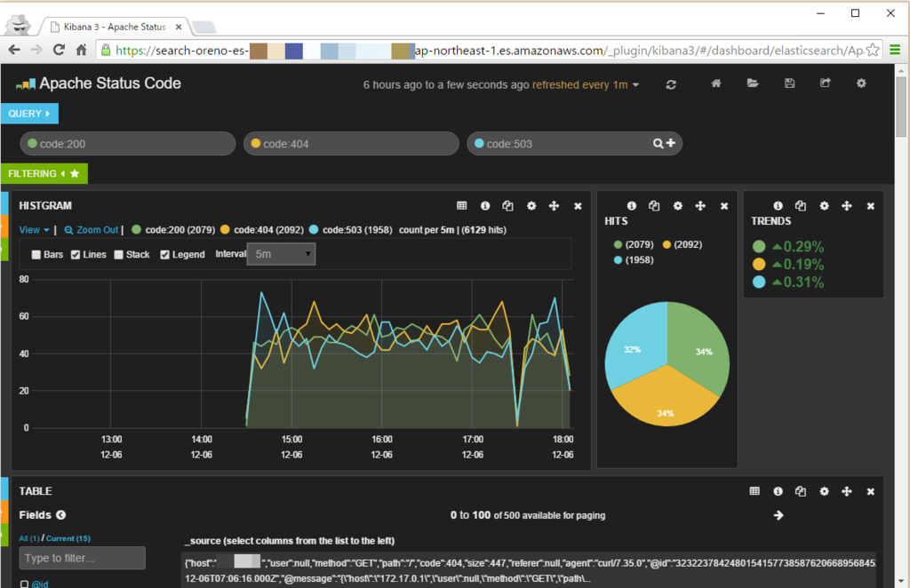Go to the dashboard home icon

click(716, 83)
